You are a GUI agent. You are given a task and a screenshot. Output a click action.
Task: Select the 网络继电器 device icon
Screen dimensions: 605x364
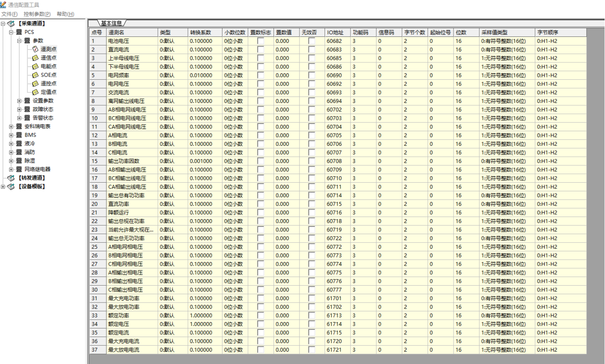click(19, 169)
